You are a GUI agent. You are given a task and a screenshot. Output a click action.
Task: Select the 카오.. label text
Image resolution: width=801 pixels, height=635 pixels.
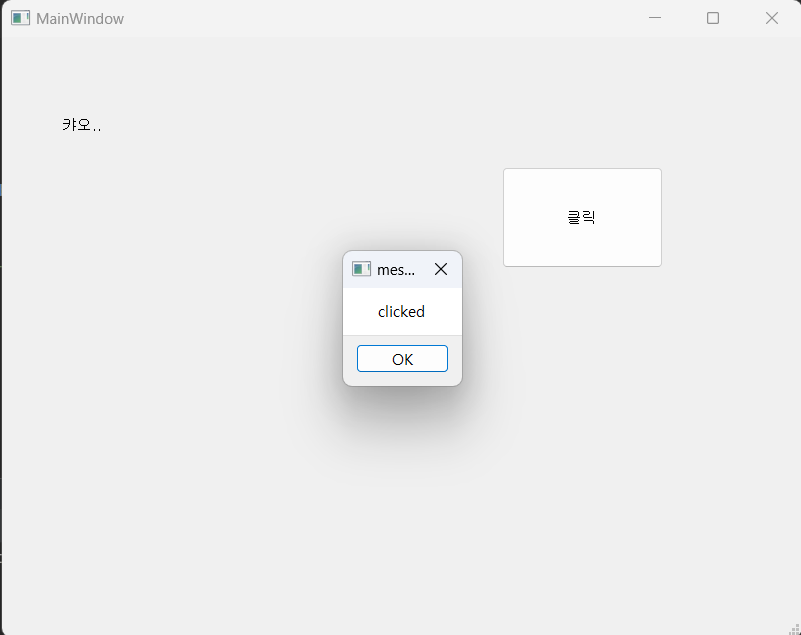[x=82, y=125]
